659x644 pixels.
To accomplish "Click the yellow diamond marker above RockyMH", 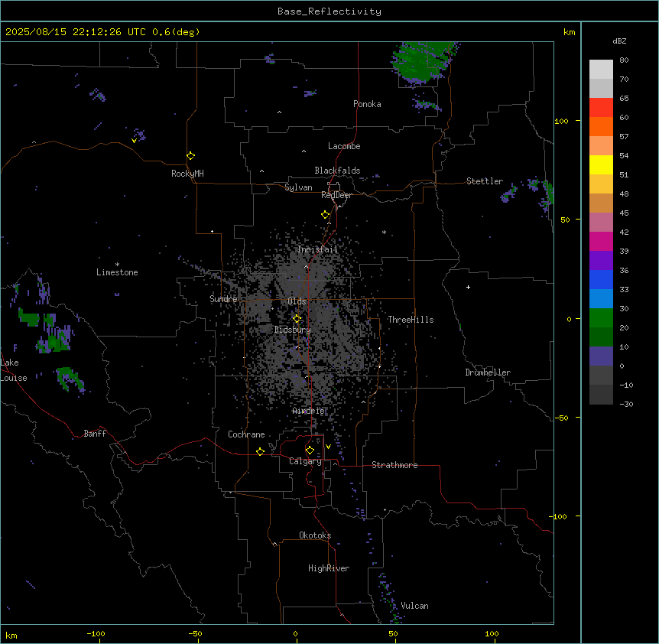I will pyautogui.click(x=191, y=156).
